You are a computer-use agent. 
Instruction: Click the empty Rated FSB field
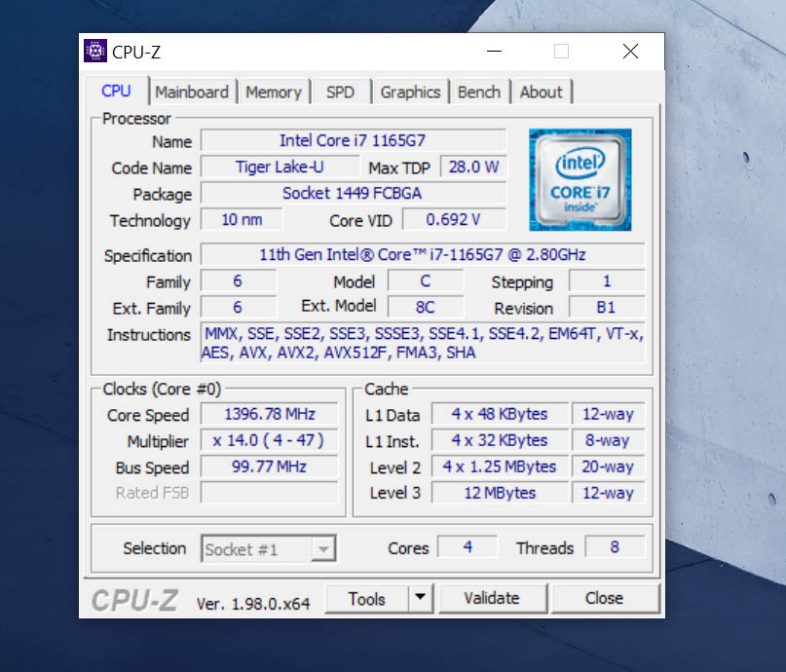click(x=269, y=493)
